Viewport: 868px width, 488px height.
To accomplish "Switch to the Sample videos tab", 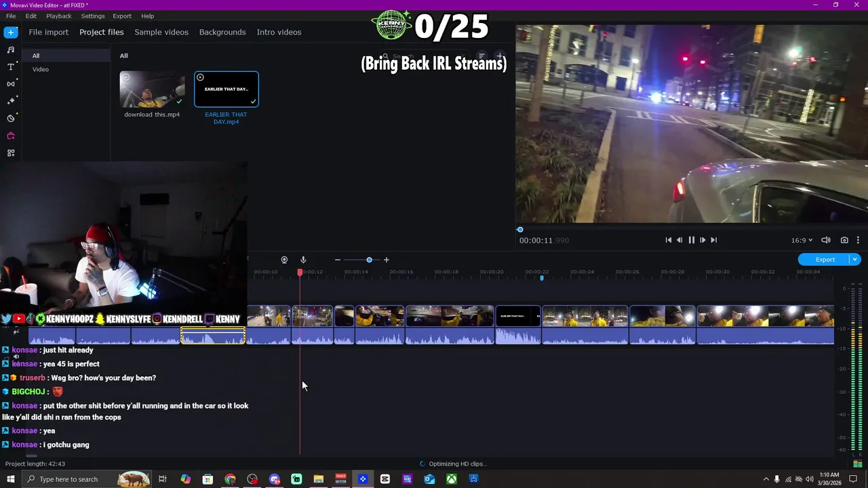I will click(x=161, y=32).
